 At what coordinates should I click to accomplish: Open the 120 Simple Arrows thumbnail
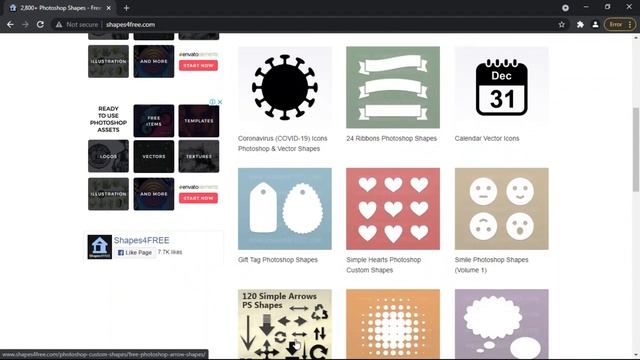tap(285, 324)
